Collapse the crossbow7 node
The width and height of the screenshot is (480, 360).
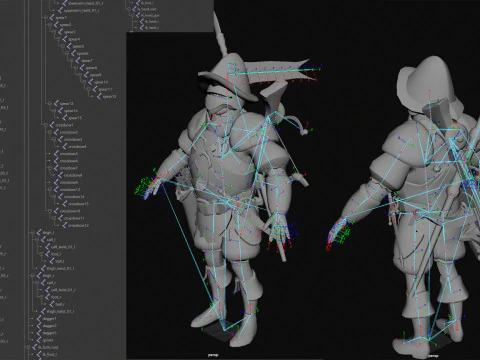click(50, 168)
